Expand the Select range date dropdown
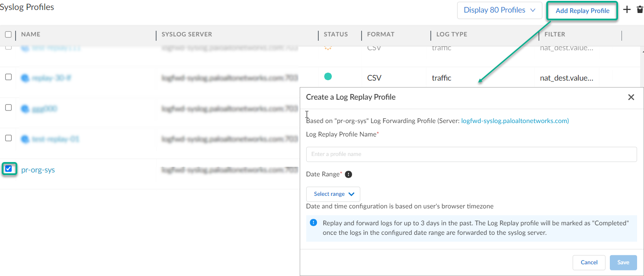The width and height of the screenshot is (644, 276). (x=333, y=194)
